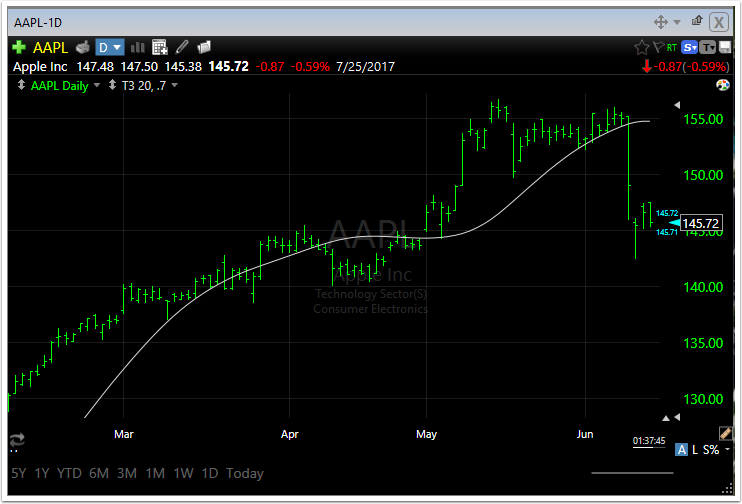Click the 155.00 price scale label
Image resolution: width=742 pixels, height=504 pixels.
click(x=703, y=119)
